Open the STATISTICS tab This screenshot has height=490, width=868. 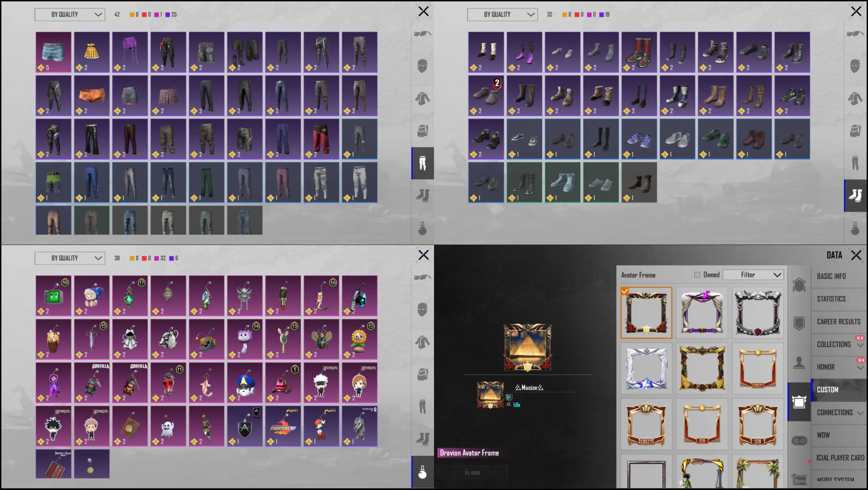831,299
